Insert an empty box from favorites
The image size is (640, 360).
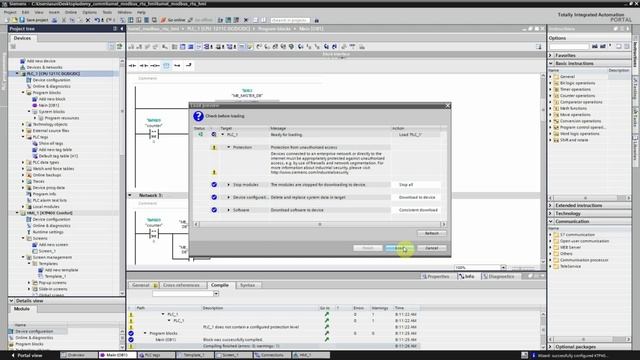(x=166, y=65)
